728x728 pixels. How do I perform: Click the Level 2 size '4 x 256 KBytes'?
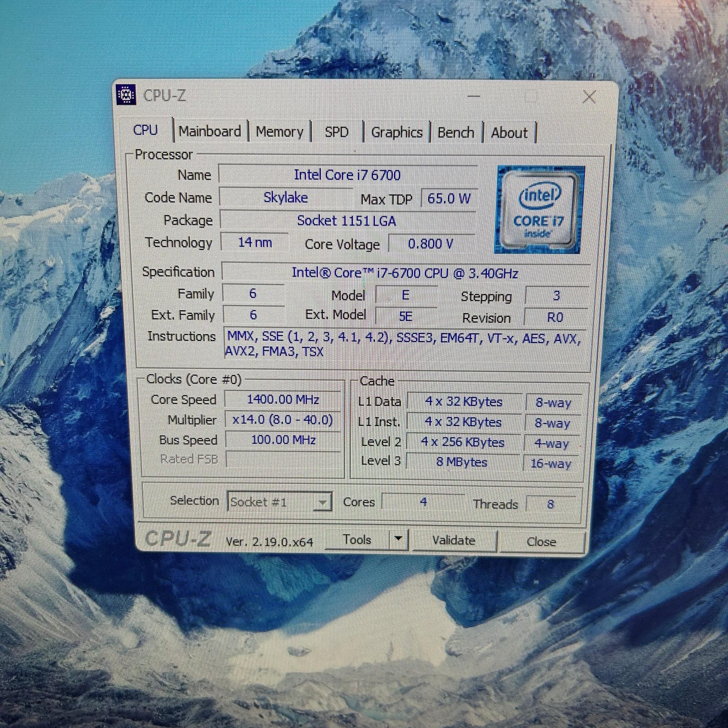point(462,442)
